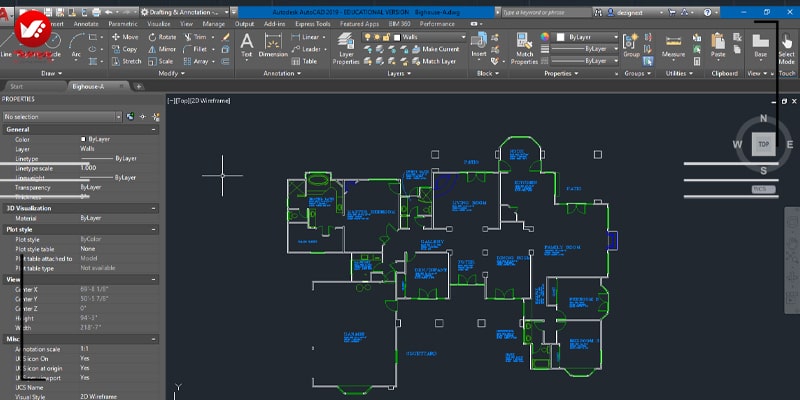Activate the Copy tool
800x400 pixels.
[125, 49]
